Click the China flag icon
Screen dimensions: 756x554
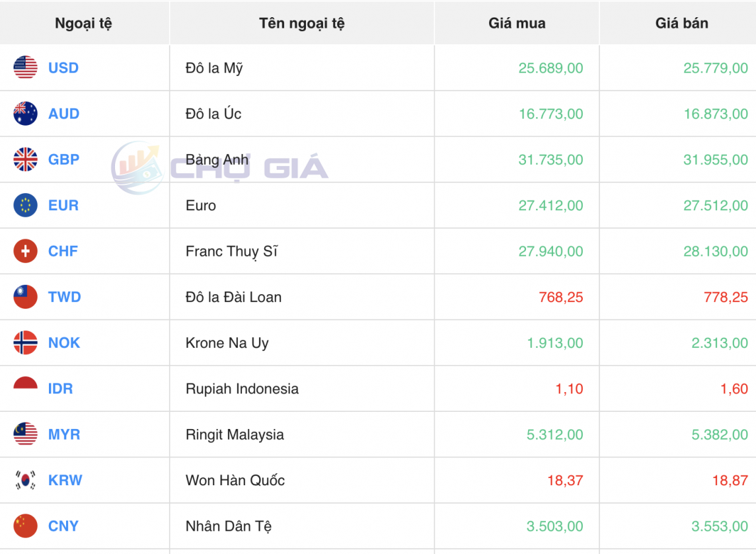[x=25, y=526]
